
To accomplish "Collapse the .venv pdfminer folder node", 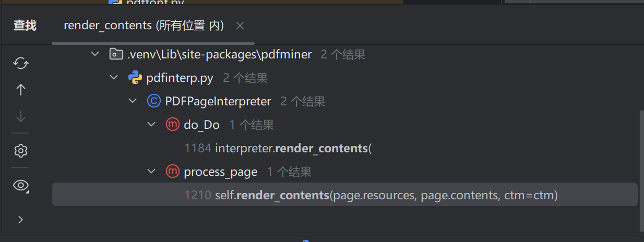I will pyautogui.click(x=94, y=54).
